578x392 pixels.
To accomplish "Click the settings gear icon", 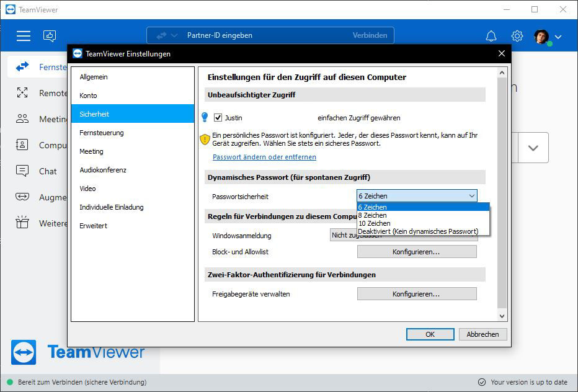I will (x=517, y=36).
